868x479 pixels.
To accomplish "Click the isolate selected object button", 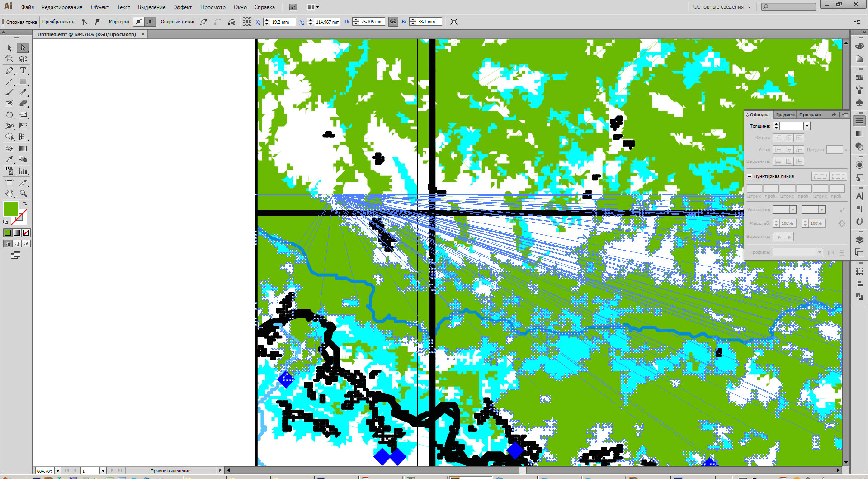I will point(453,22).
